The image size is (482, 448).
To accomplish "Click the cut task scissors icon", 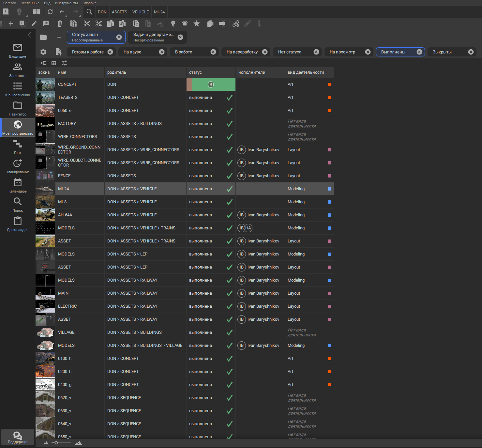I will pyautogui.click(x=87, y=23).
